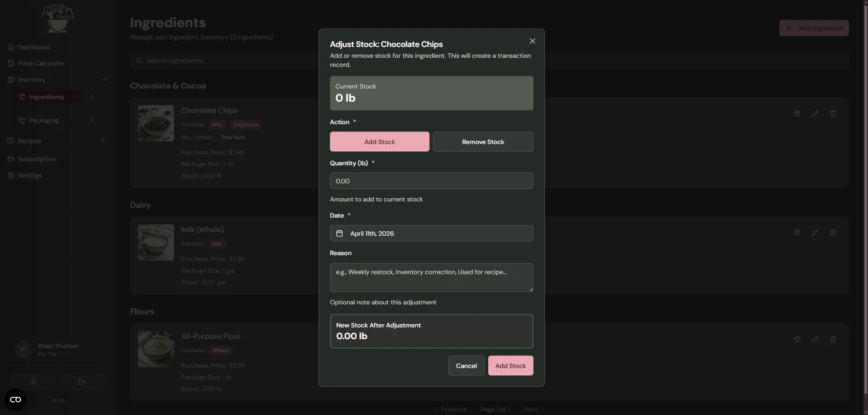868x415 pixels.
Task: Open the Recipes book icon in sidebar
Action: [10, 140]
